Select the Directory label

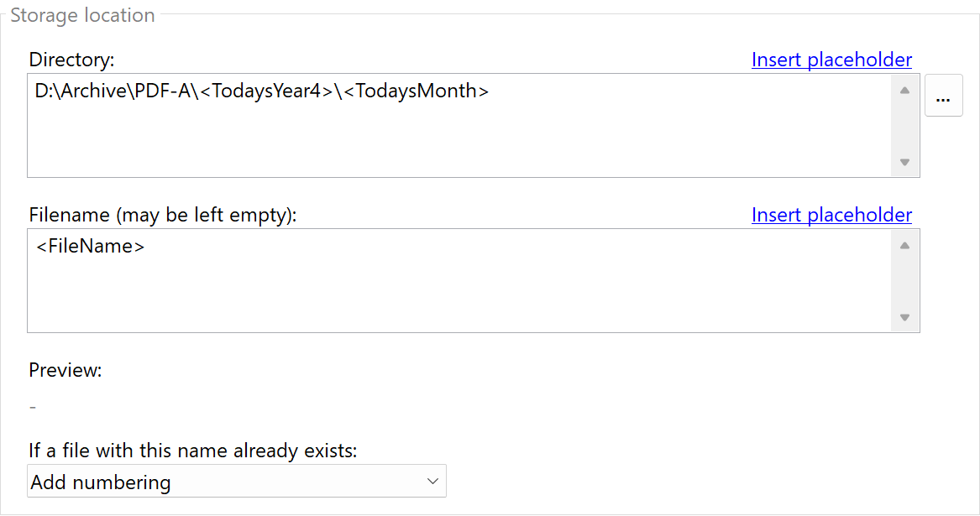point(71,60)
